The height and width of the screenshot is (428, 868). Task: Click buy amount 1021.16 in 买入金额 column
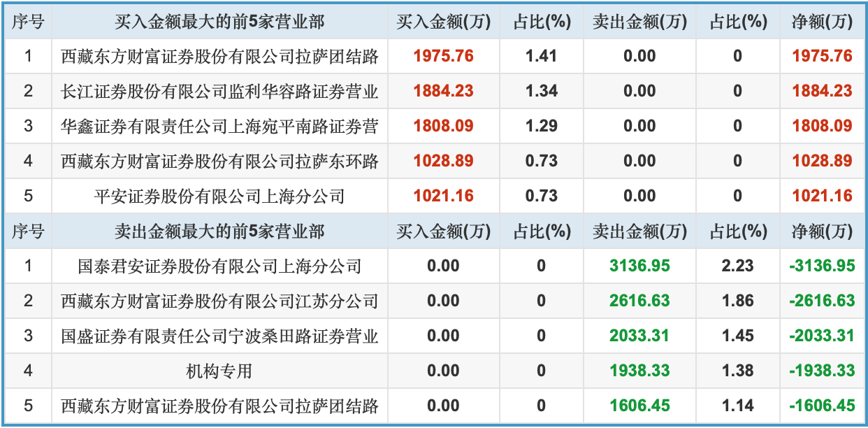(443, 196)
